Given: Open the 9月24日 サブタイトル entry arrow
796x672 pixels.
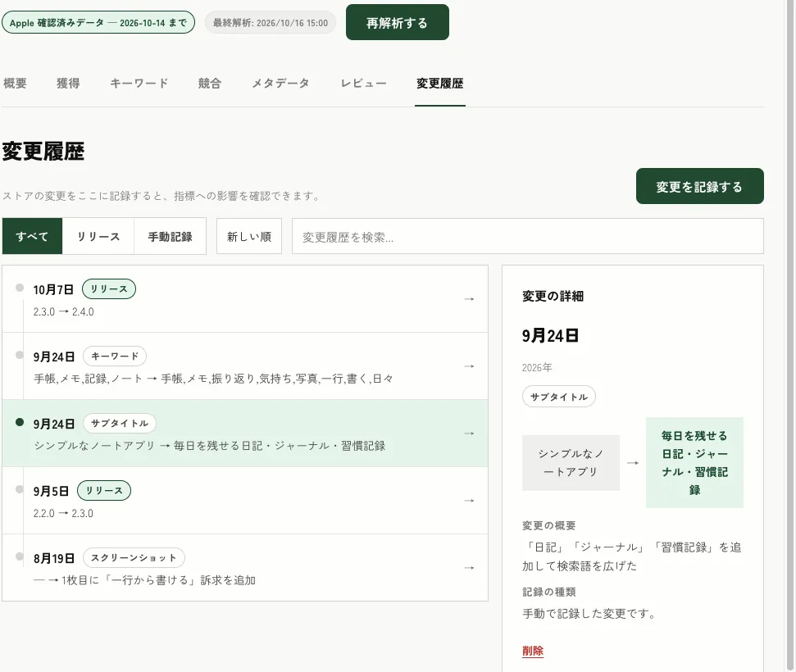Looking at the screenshot, I should click(469, 434).
